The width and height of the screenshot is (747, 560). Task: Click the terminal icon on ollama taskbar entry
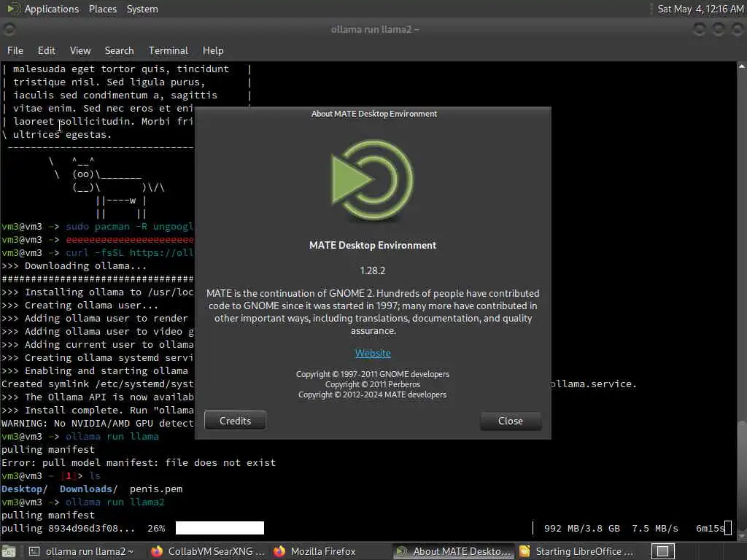34,551
